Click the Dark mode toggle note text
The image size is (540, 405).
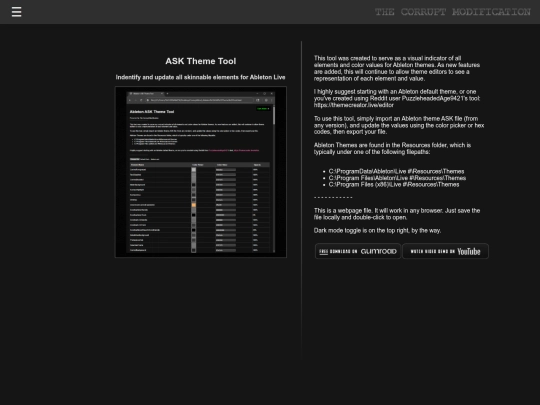click(x=377, y=230)
